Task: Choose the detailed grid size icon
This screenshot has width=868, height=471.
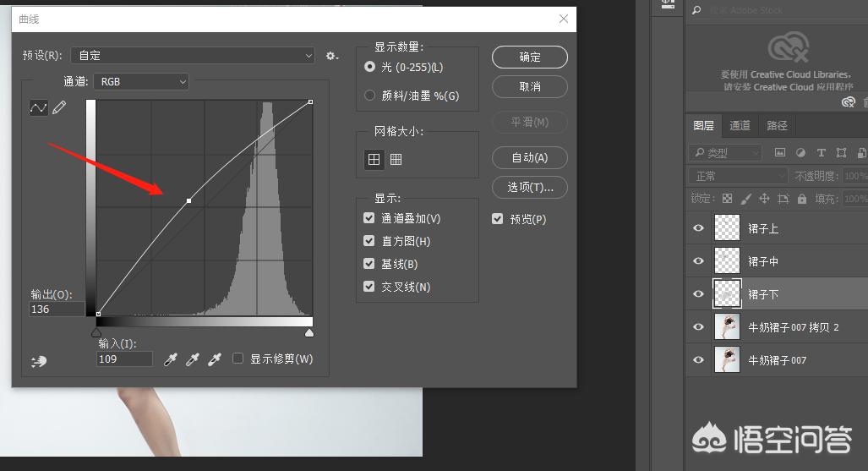Action: [396, 160]
